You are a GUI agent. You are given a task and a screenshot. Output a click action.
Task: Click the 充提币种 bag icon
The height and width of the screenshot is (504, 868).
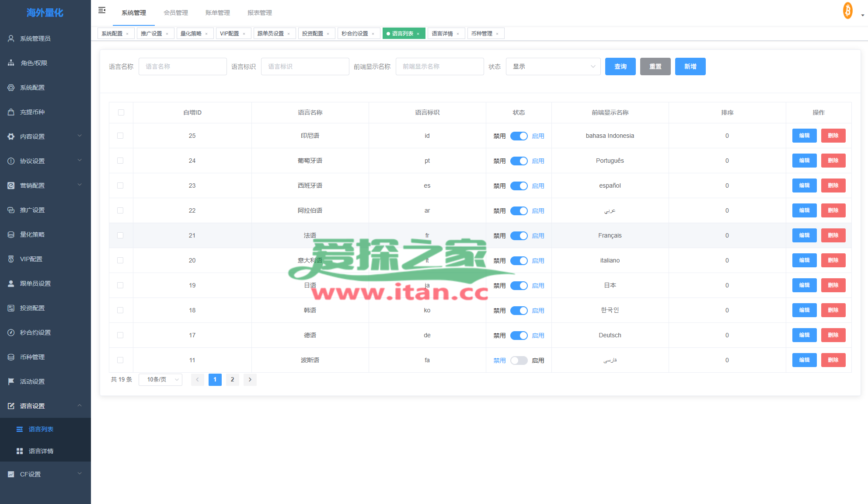[x=11, y=112]
